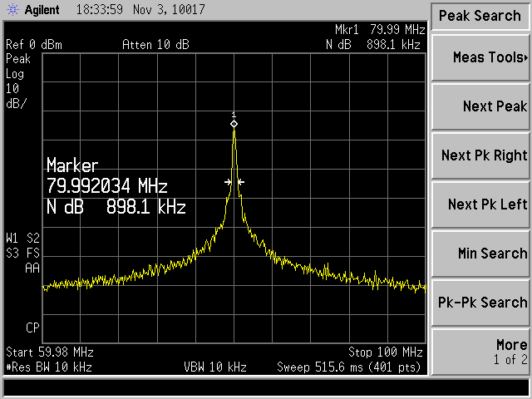Image resolution: width=532 pixels, height=399 pixels.
Task: Select the Ref 0 dBm reference level
Action: 34,44
